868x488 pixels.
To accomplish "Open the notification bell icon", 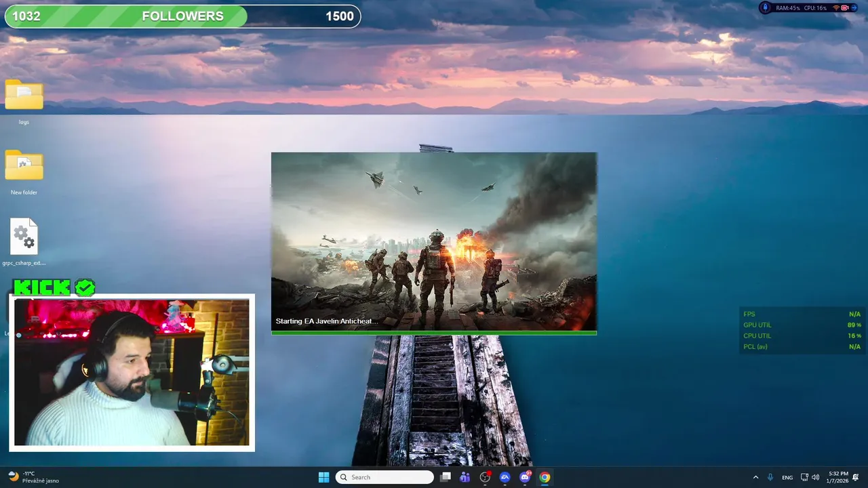I will [x=856, y=477].
